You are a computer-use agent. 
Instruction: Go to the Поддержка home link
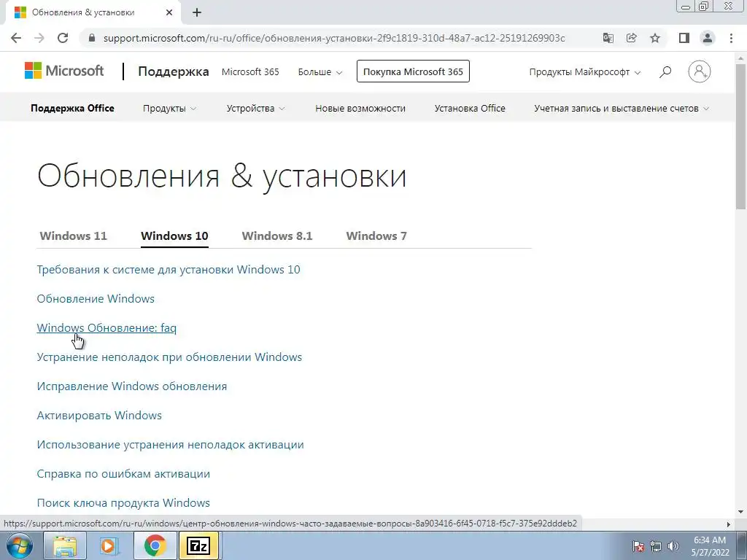pyautogui.click(x=174, y=71)
